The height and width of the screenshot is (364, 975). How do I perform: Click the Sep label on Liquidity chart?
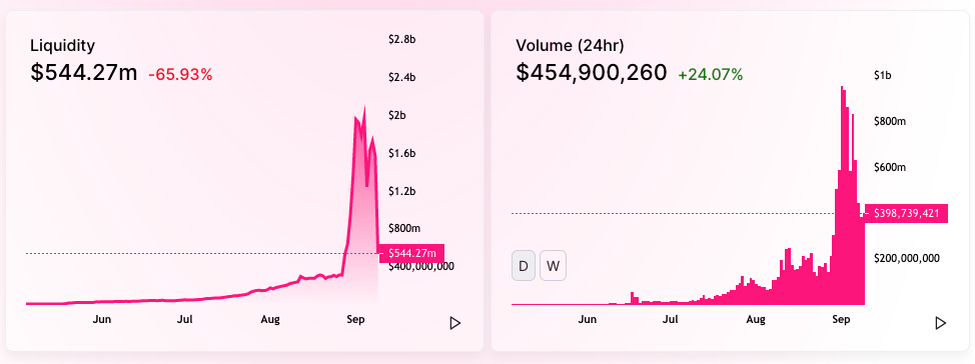(x=356, y=320)
